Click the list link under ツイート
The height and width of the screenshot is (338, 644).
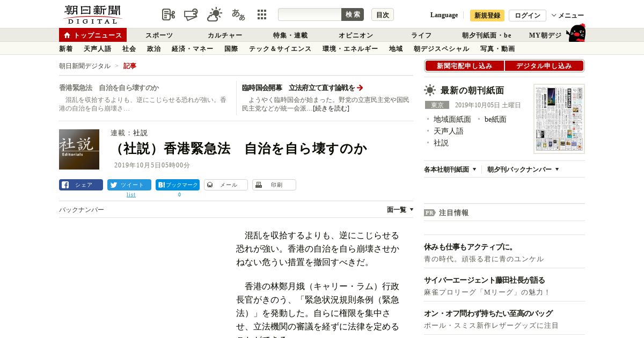click(x=131, y=195)
